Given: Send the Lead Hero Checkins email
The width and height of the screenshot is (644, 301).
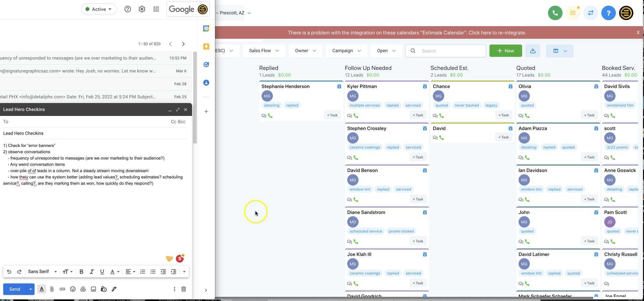Looking at the screenshot, I should pos(15,289).
